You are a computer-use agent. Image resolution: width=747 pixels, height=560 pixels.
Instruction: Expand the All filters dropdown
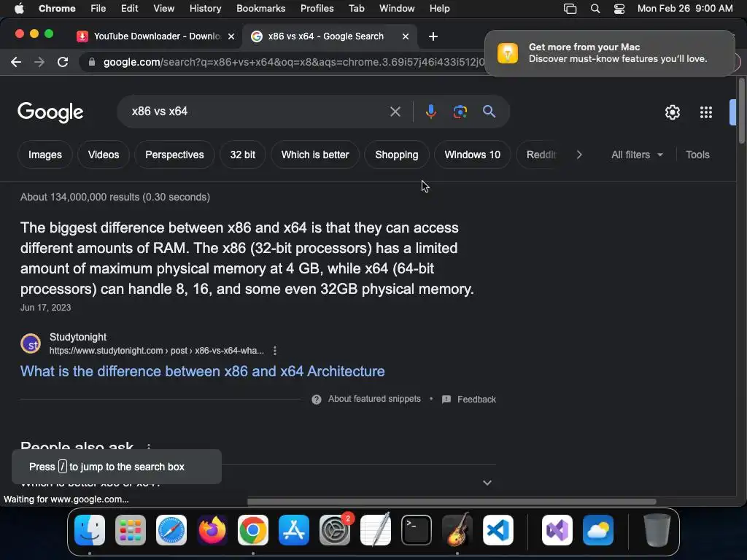pyautogui.click(x=637, y=155)
